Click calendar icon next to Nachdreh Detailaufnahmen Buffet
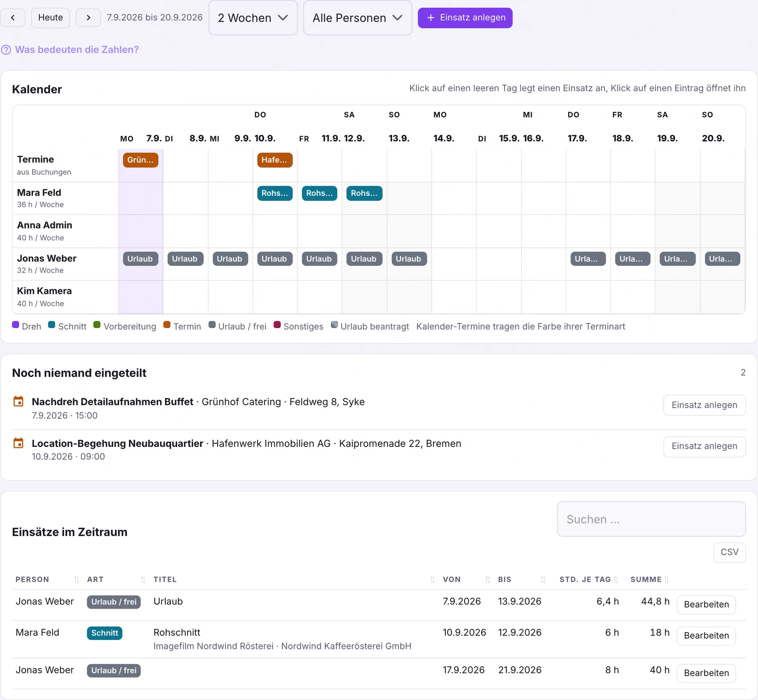This screenshot has height=700, width=758. [x=19, y=401]
